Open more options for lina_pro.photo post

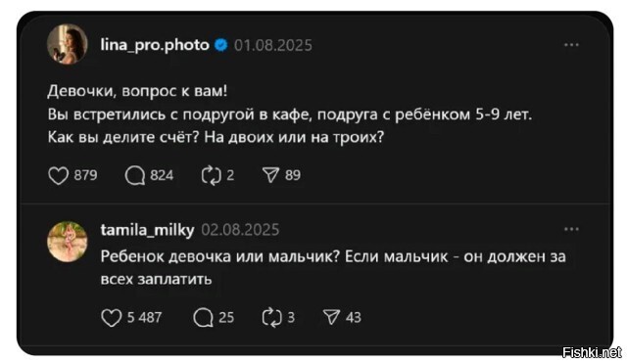pos(571,45)
